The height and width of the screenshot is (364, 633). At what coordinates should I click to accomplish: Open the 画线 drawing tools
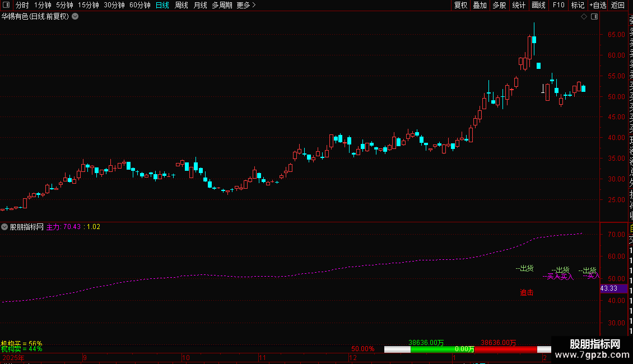(538, 5)
